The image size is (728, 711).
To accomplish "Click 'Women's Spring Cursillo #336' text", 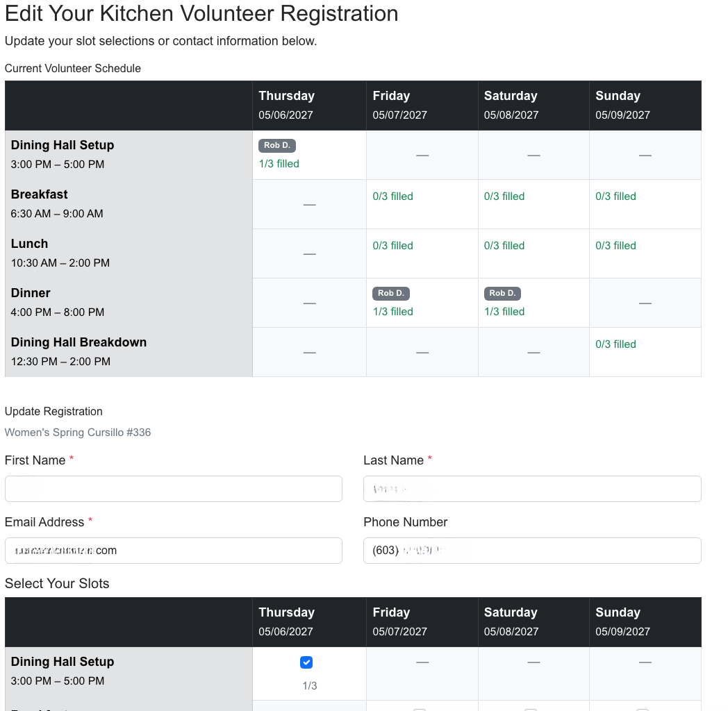I will coord(78,433).
